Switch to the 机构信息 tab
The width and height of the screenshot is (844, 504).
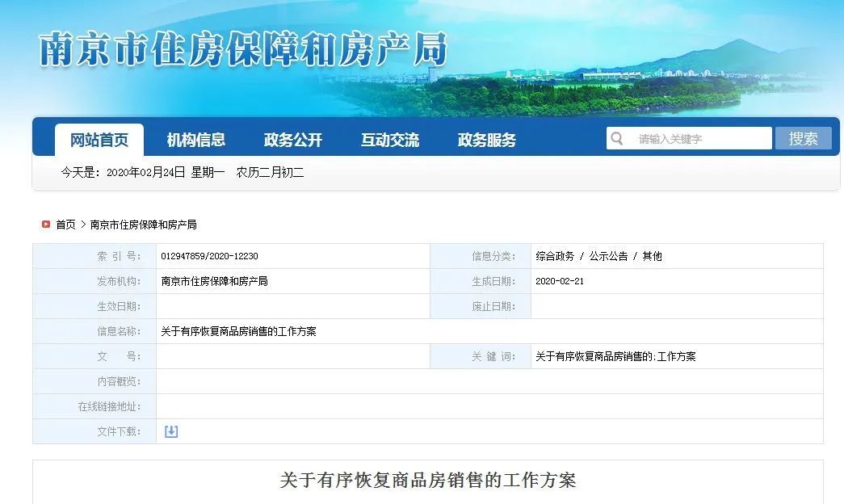tap(195, 139)
